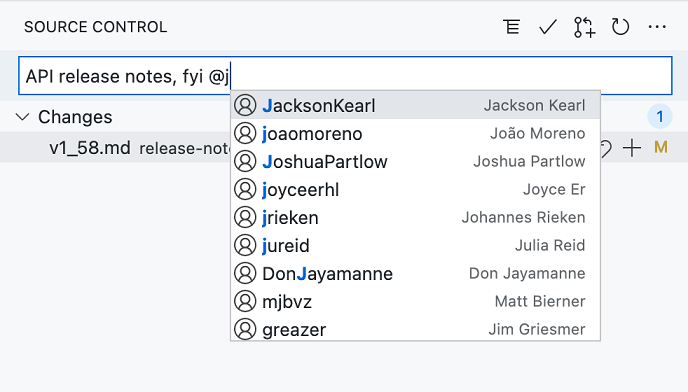Select jrieken suggestion

pyautogui.click(x=415, y=217)
